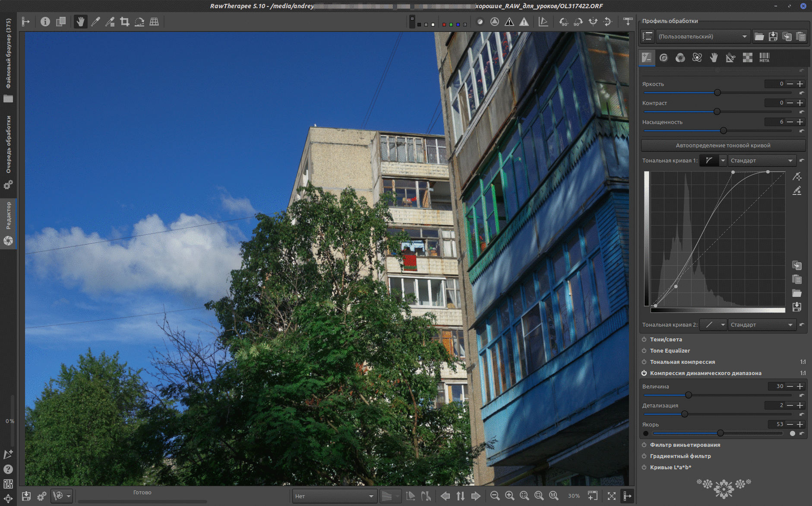The height and width of the screenshot is (506, 812).
Task: Rotate image 90 degrees left
Action: (564, 22)
